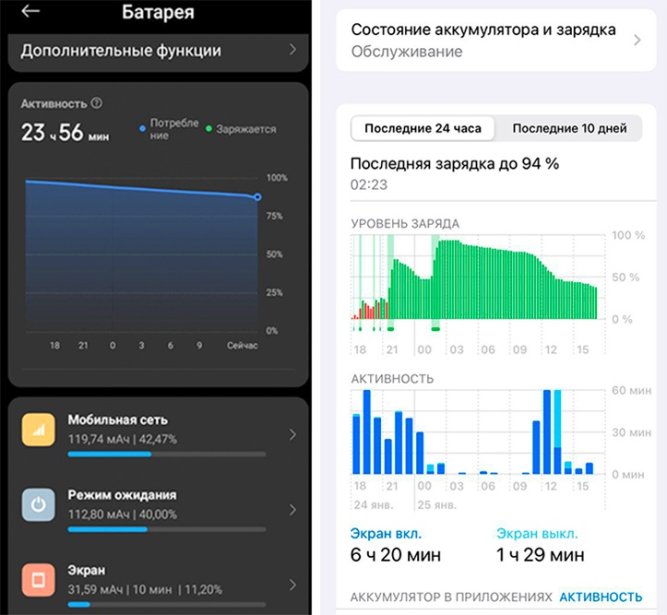Select the Заряжается green legend dot

point(209,128)
